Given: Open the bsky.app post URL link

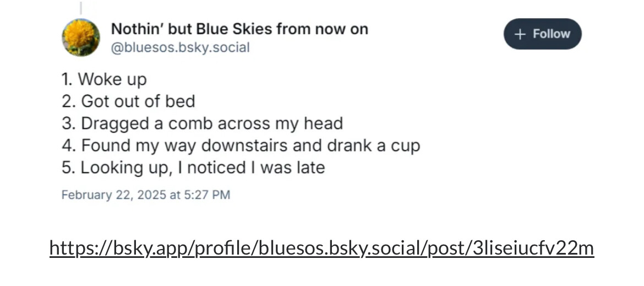Looking at the screenshot, I should pyautogui.click(x=321, y=248).
